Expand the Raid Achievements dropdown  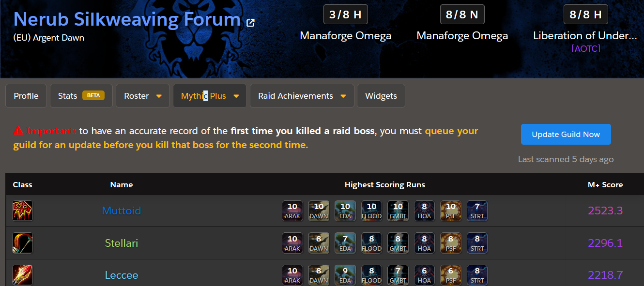click(302, 96)
